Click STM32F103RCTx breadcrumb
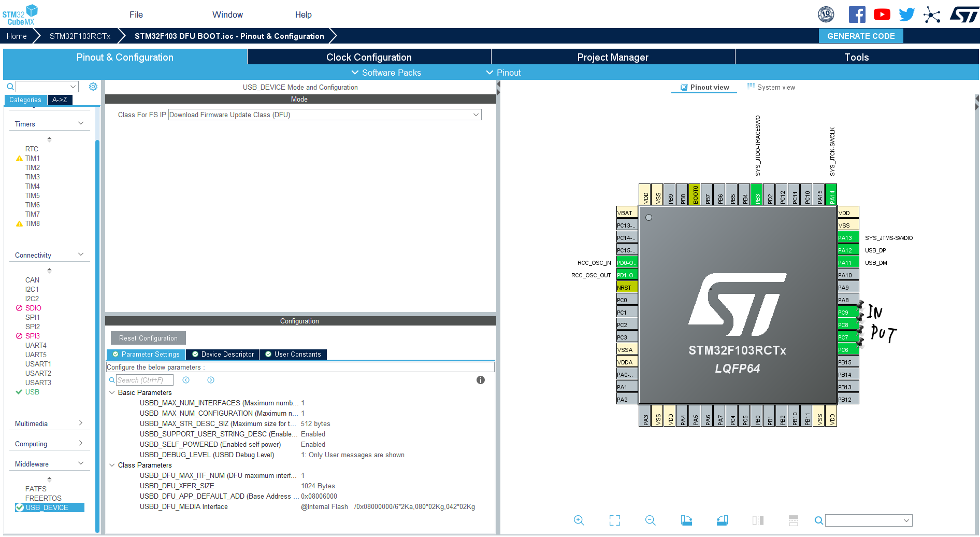 [80, 36]
